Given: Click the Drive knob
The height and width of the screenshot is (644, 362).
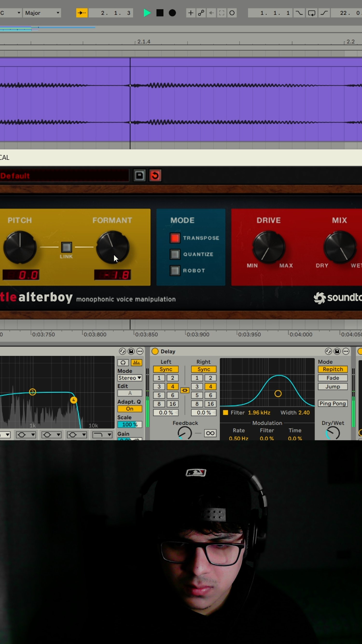Looking at the screenshot, I should (x=269, y=247).
